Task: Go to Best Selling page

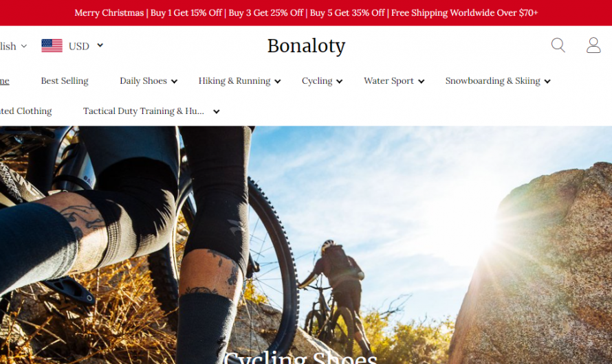Action: tap(65, 80)
